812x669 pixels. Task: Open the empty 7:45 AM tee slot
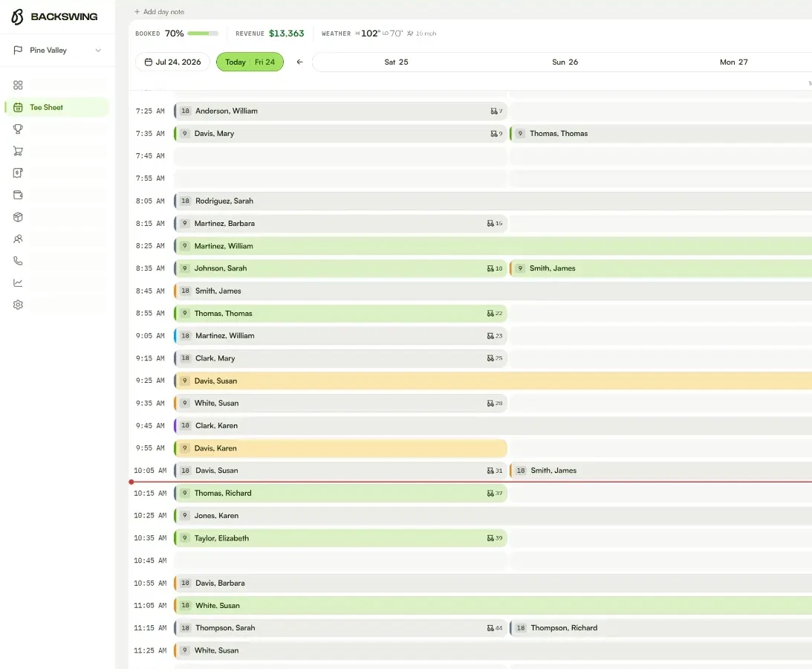(x=341, y=156)
